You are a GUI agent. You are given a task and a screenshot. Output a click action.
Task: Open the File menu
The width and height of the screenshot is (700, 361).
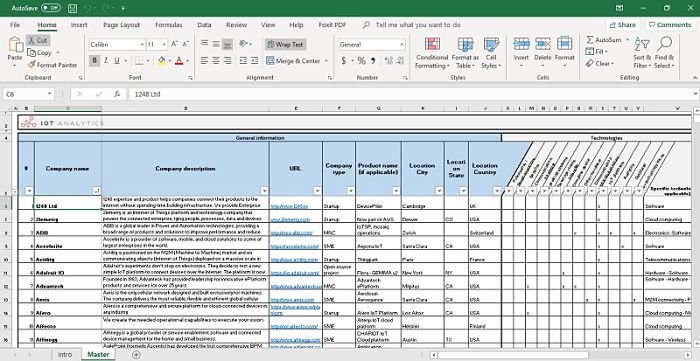15,25
